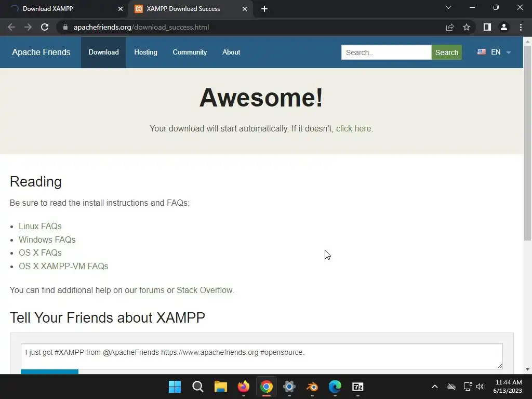Click the cloud sync tray icon

(x=451, y=387)
